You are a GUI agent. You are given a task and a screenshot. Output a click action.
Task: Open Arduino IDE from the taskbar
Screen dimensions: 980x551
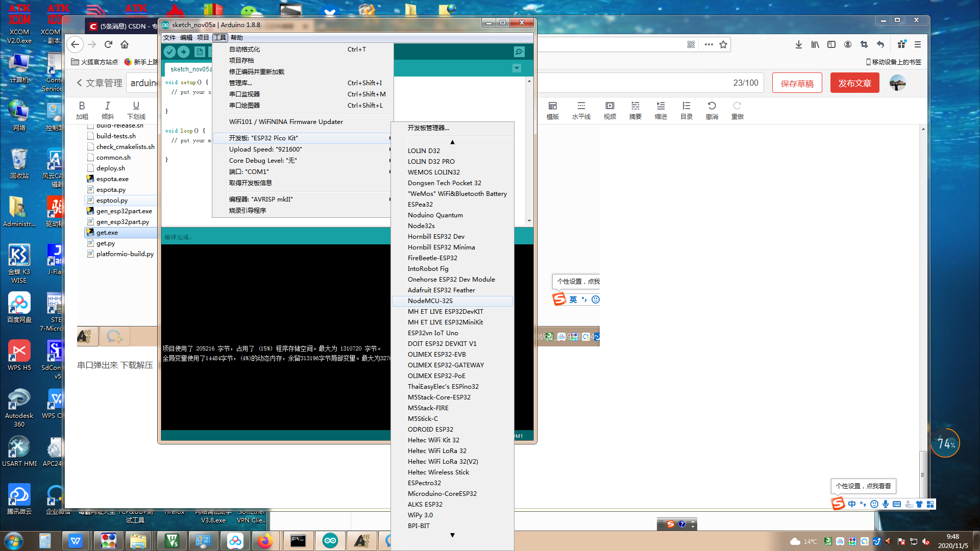pyautogui.click(x=330, y=541)
